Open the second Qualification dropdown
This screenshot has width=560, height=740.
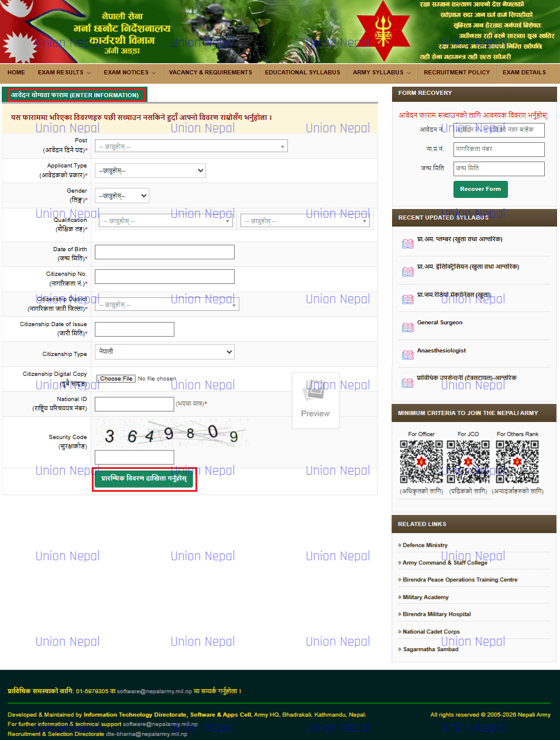tap(305, 221)
